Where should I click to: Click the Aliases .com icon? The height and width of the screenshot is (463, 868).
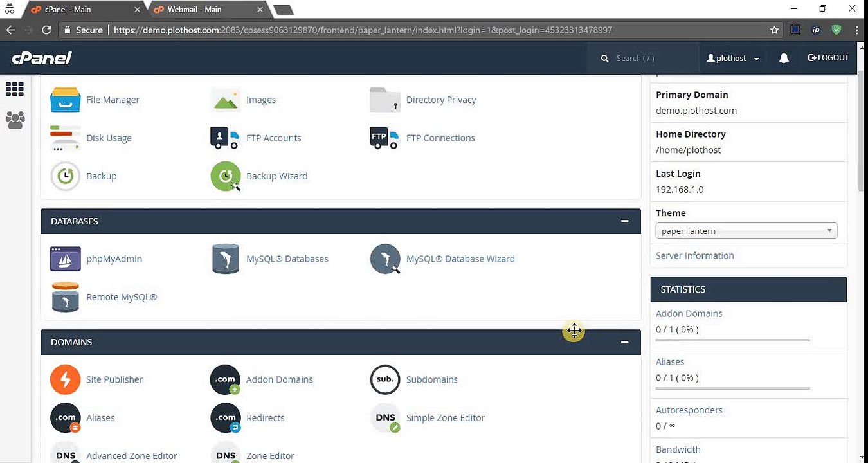point(65,418)
